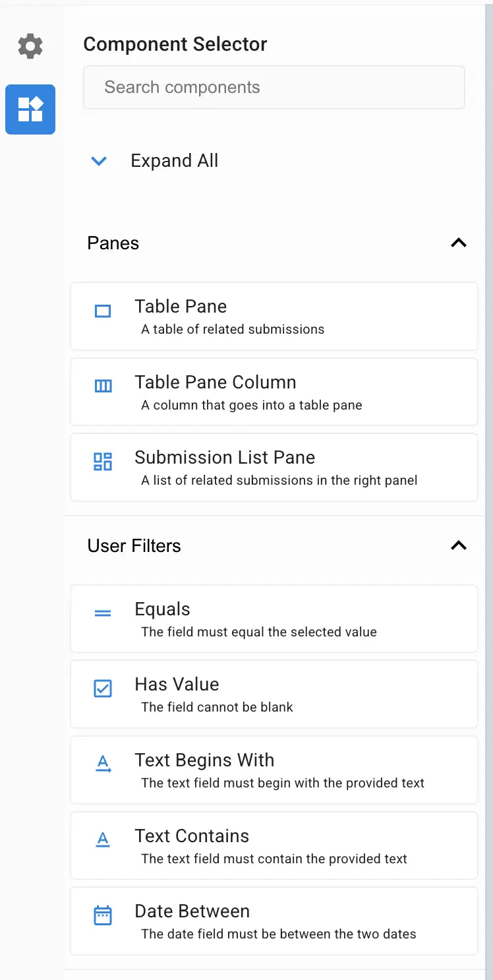Image resolution: width=493 pixels, height=980 pixels.
Task: Select the Submission List Pane grid icon
Action: click(x=103, y=462)
